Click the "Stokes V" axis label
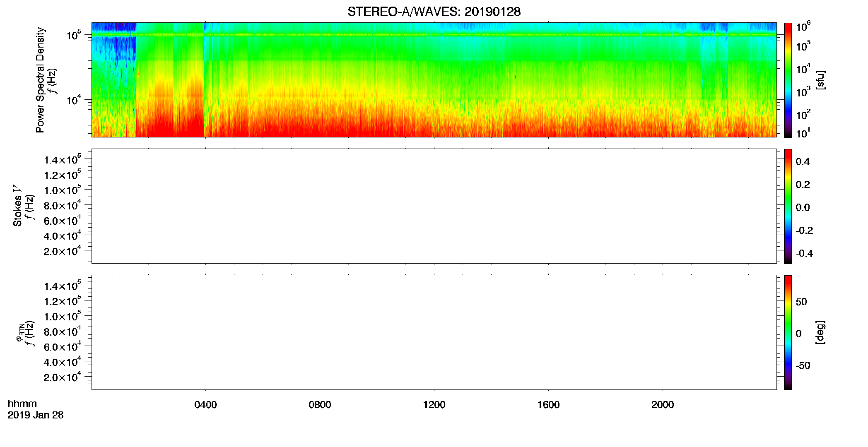 tap(17, 206)
